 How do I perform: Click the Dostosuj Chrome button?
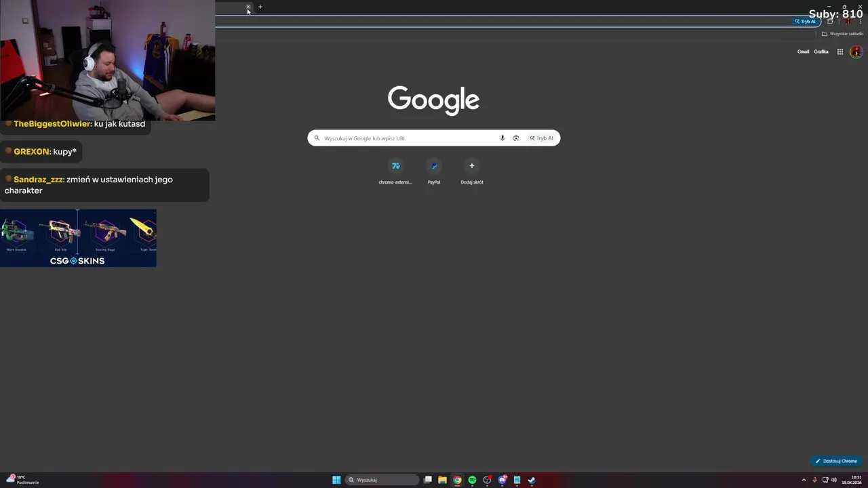(x=837, y=461)
